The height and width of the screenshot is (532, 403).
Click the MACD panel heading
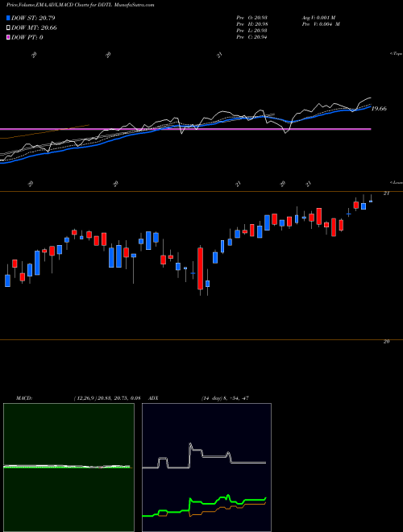(24, 398)
